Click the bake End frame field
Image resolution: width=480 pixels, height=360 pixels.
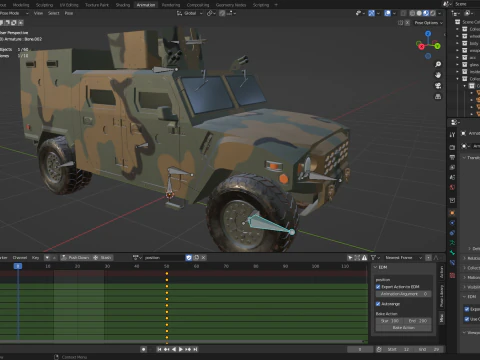[418, 321]
